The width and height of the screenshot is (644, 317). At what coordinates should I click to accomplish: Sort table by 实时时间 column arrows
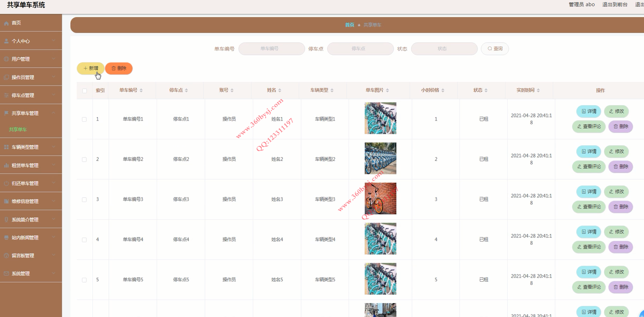(x=538, y=91)
